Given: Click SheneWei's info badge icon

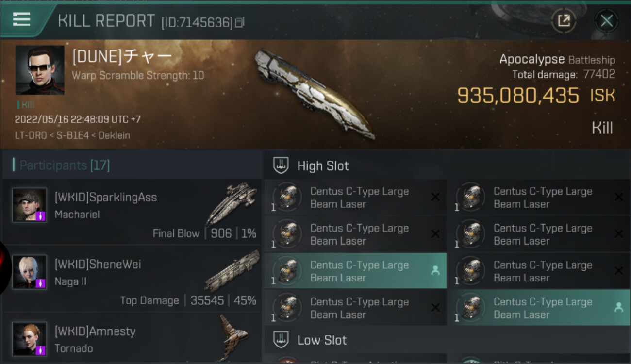Looking at the screenshot, I should [41, 282].
